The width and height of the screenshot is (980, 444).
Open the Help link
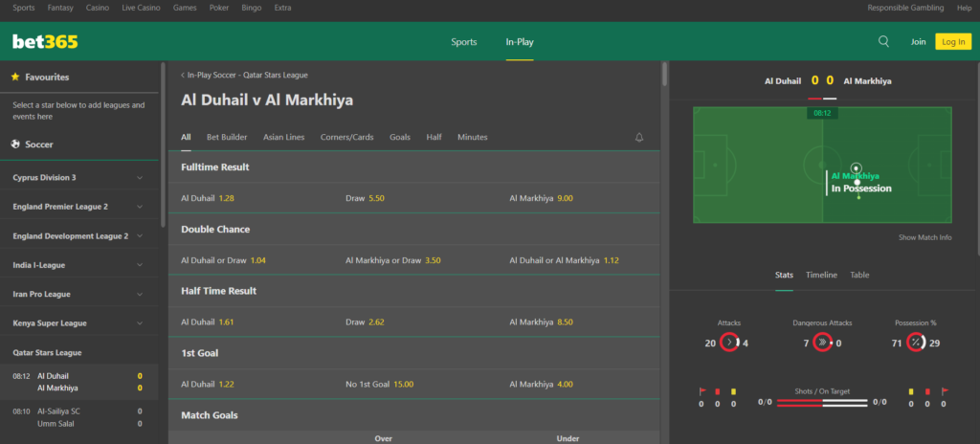click(x=965, y=8)
